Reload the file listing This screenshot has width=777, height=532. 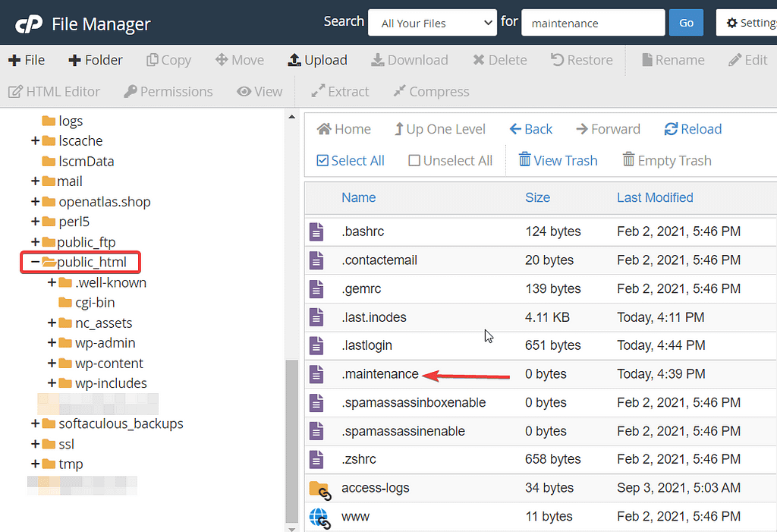click(692, 129)
